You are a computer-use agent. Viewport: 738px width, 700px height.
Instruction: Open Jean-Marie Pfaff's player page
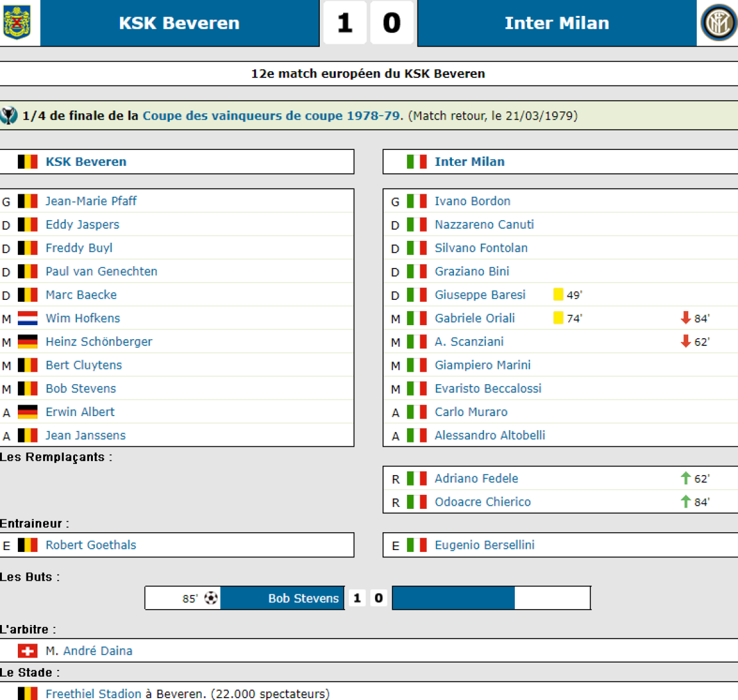pos(91,201)
